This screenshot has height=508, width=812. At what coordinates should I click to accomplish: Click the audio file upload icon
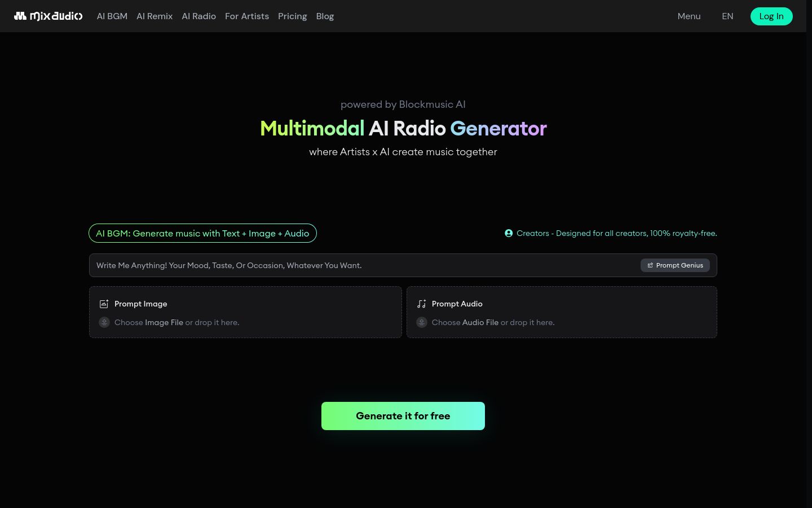pyautogui.click(x=422, y=322)
